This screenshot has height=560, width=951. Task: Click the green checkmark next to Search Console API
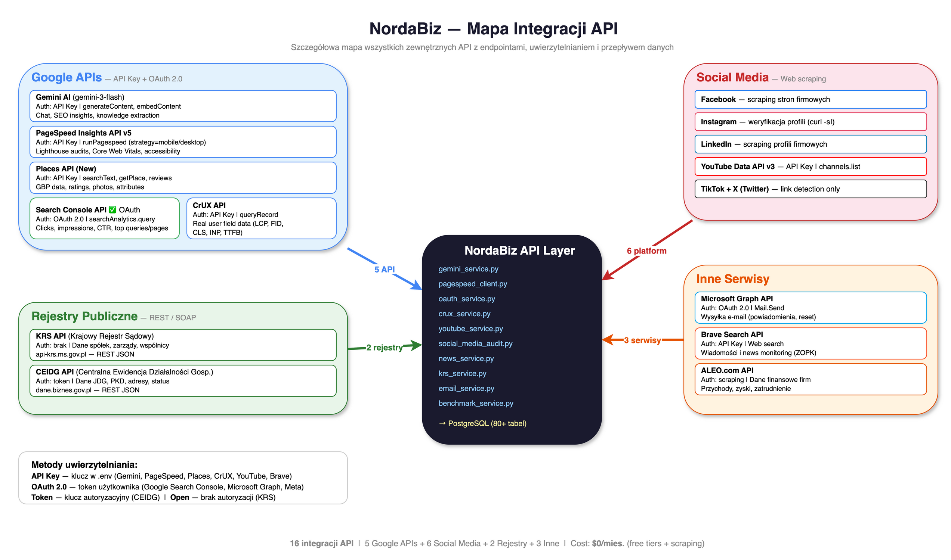pos(112,210)
